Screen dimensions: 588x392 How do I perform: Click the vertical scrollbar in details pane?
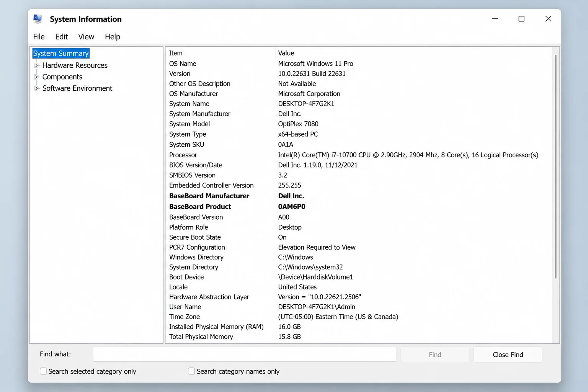[x=555, y=167]
